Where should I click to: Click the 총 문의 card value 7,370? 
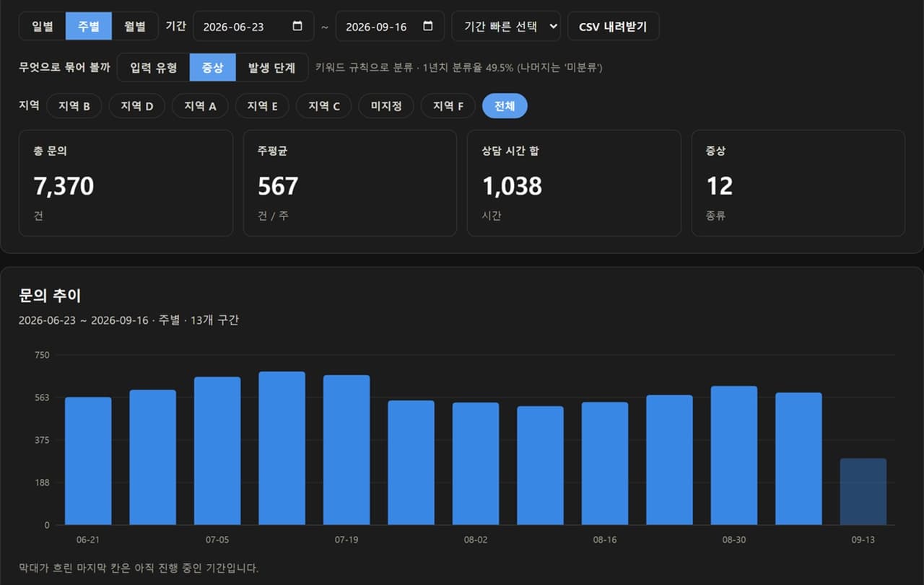[64, 186]
